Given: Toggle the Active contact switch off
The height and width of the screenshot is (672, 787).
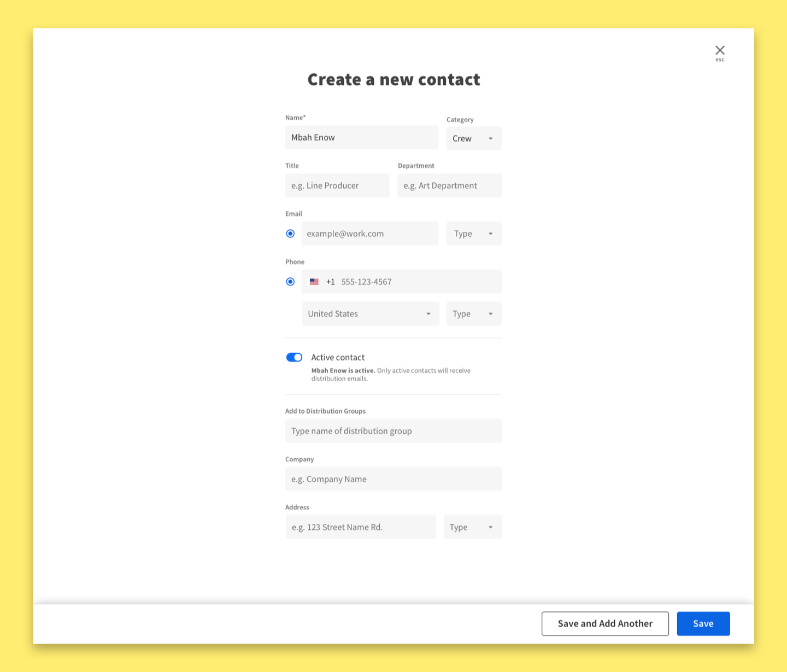Looking at the screenshot, I should (294, 357).
